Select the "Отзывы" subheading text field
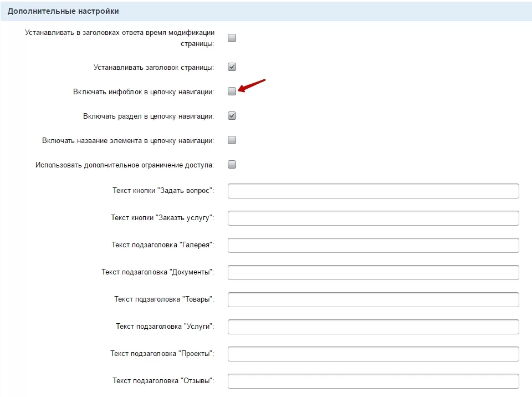532x397 pixels. 373,381
